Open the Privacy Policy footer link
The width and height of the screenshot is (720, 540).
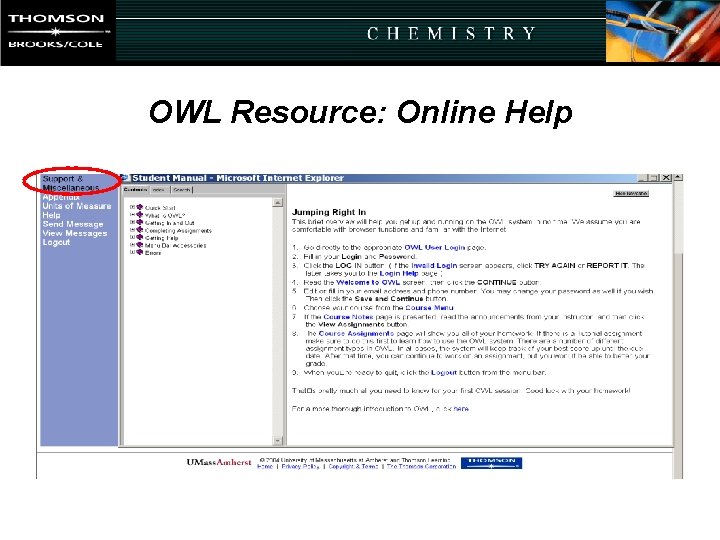300,467
